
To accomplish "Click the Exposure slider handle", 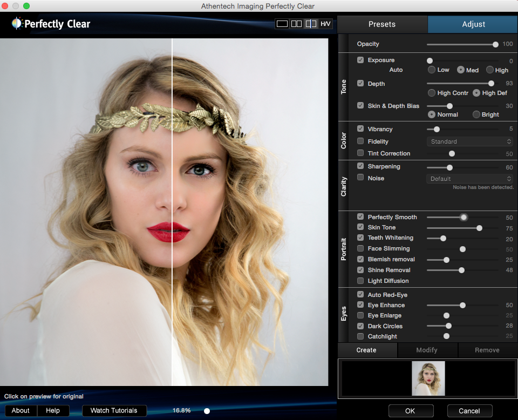I will pyautogui.click(x=430, y=60).
